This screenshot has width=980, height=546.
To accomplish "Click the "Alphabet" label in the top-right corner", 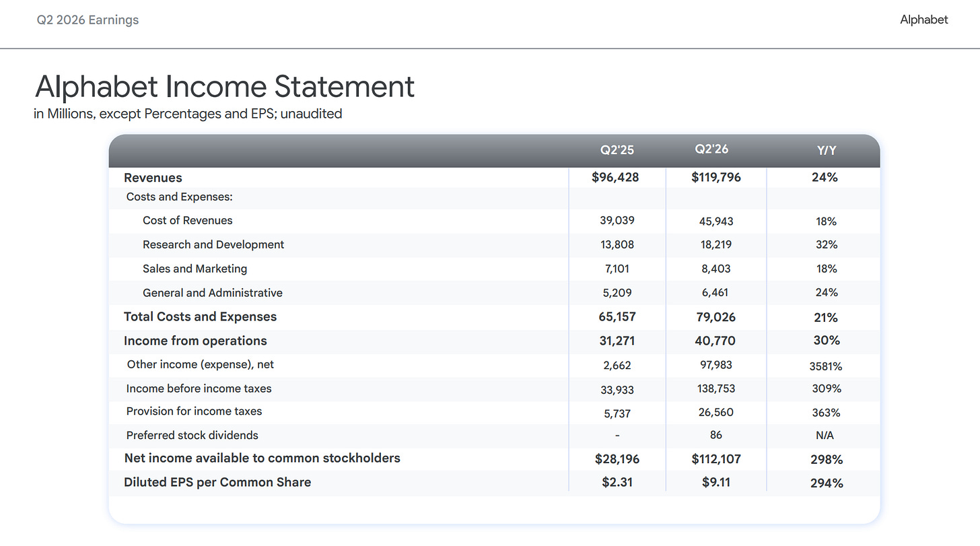I will click(924, 20).
